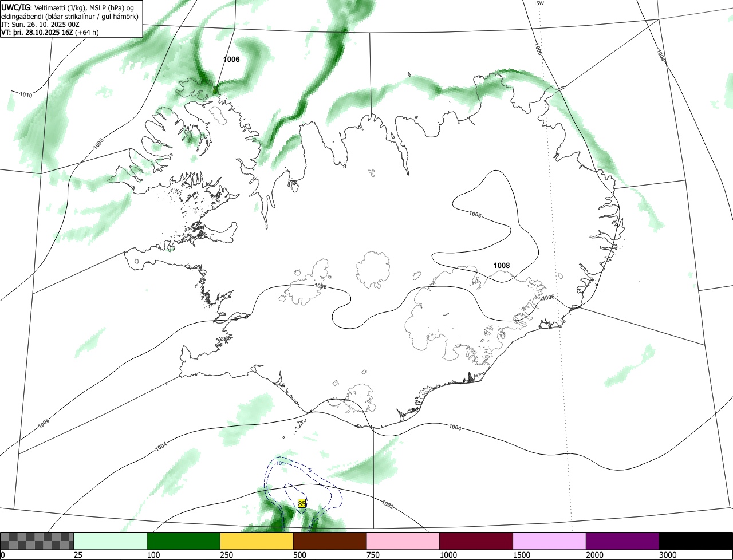Click the '500' legend scale value

(x=299, y=555)
